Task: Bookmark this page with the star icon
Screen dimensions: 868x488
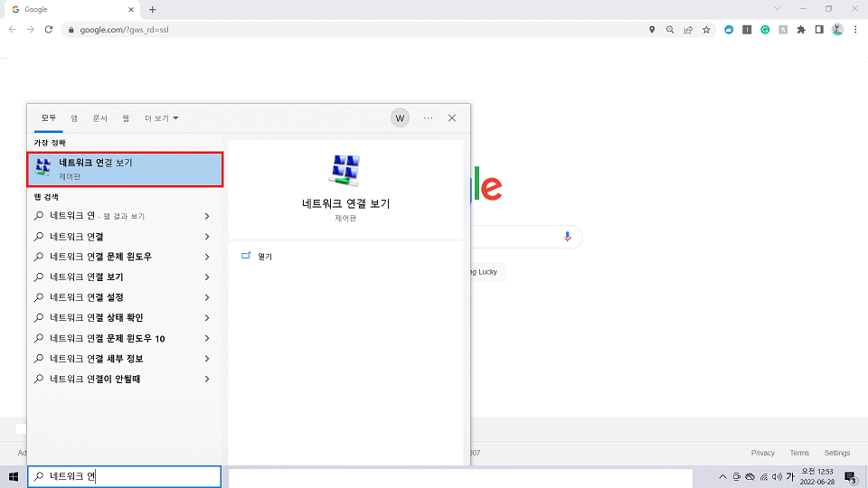Action: 706,30
